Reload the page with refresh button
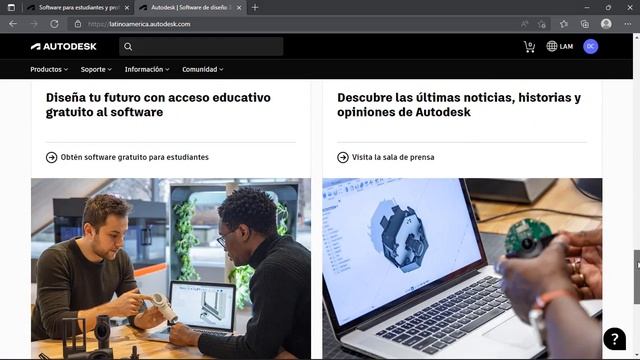The width and height of the screenshot is (640, 360). [x=54, y=24]
